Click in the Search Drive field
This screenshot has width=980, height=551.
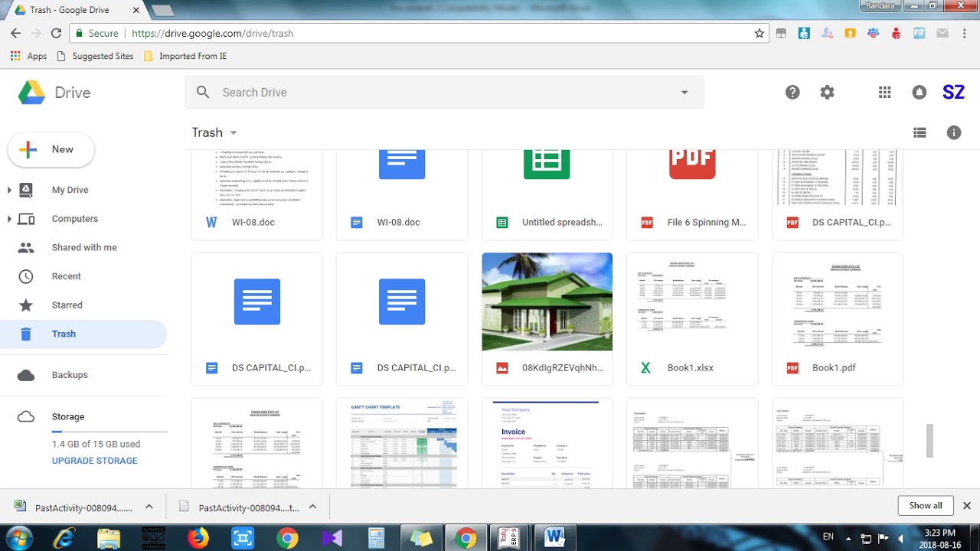click(444, 92)
